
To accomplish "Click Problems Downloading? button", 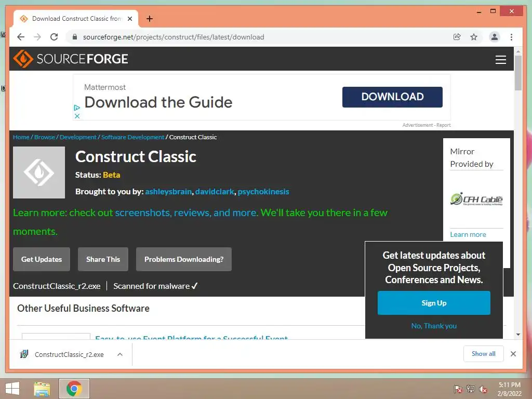I will 183,259.
